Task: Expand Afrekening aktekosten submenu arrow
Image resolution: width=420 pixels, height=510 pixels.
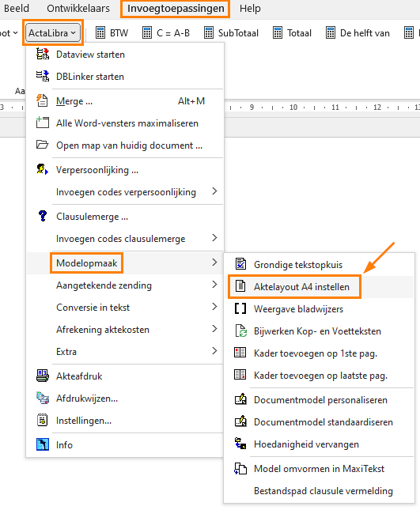Action: click(214, 329)
